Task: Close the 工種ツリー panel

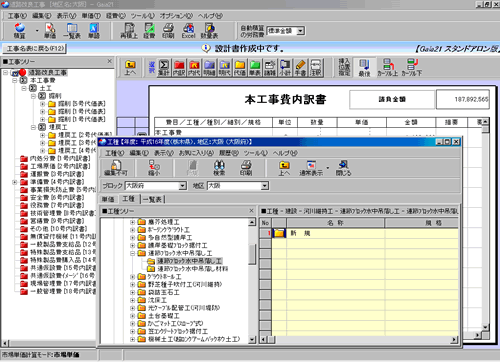Action: (x=252, y=211)
